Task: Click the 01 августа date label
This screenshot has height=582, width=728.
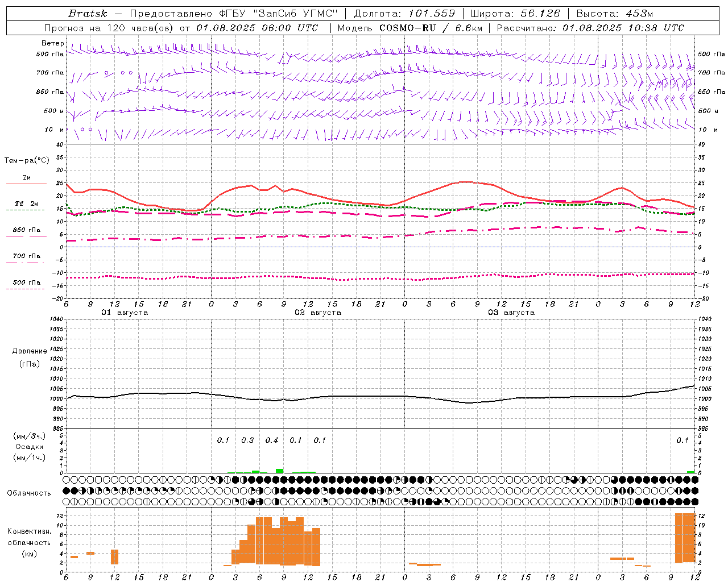Action: pyautogui.click(x=125, y=313)
